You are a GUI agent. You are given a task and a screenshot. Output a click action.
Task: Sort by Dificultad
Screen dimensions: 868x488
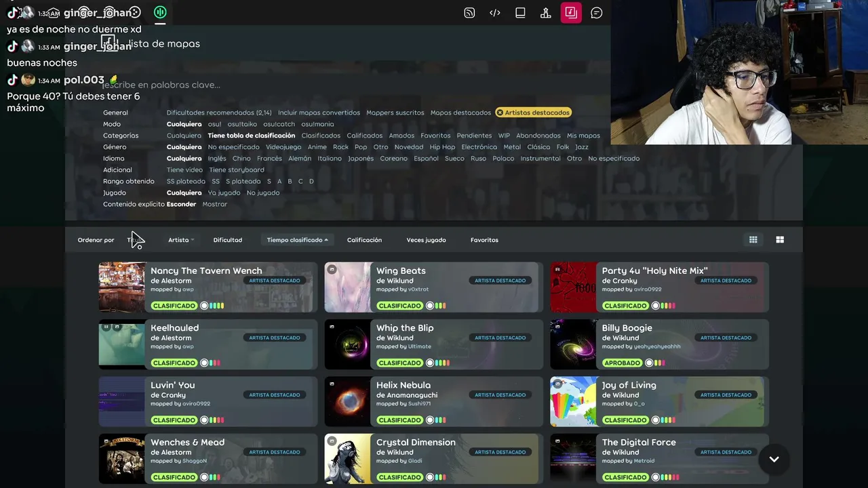(228, 240)
